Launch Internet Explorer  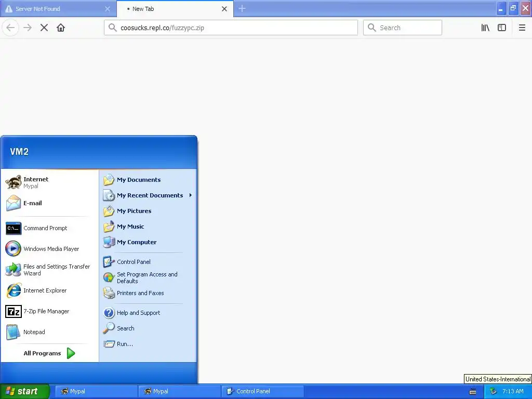point(49,290)
